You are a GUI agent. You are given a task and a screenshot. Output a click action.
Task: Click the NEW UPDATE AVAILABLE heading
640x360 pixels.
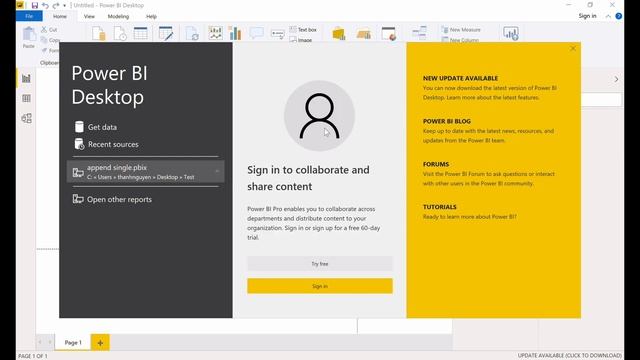coord(460,78)
